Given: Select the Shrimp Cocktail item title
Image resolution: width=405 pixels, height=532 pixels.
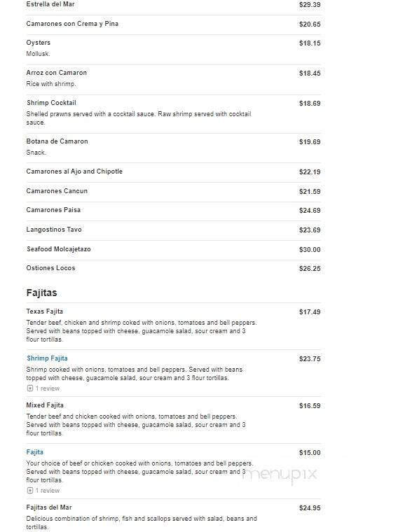Looking at the screenshot, I should [51, 103].
